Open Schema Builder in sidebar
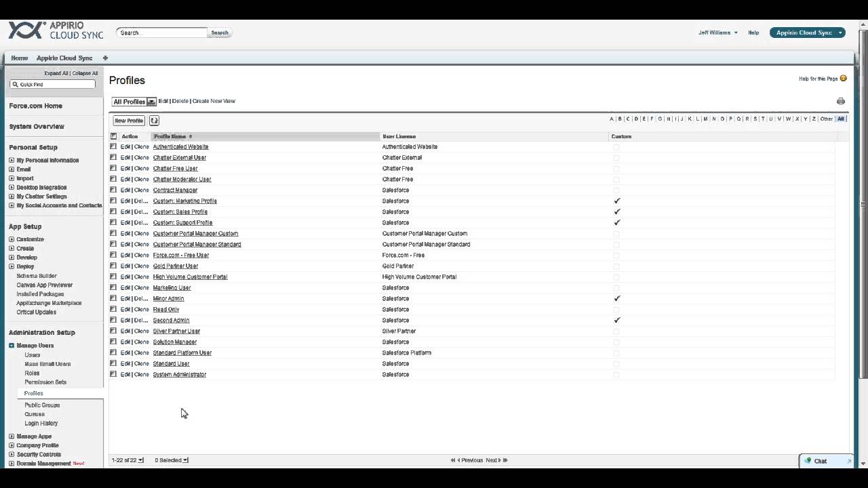Image resolution: width=868 pixels, height=488 pixels. click(37, 276)
